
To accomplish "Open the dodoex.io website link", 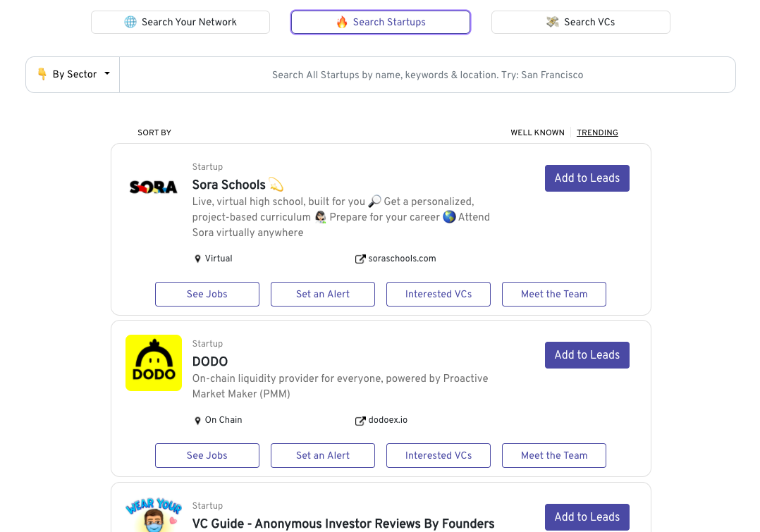I will click(x=388, y=421).
